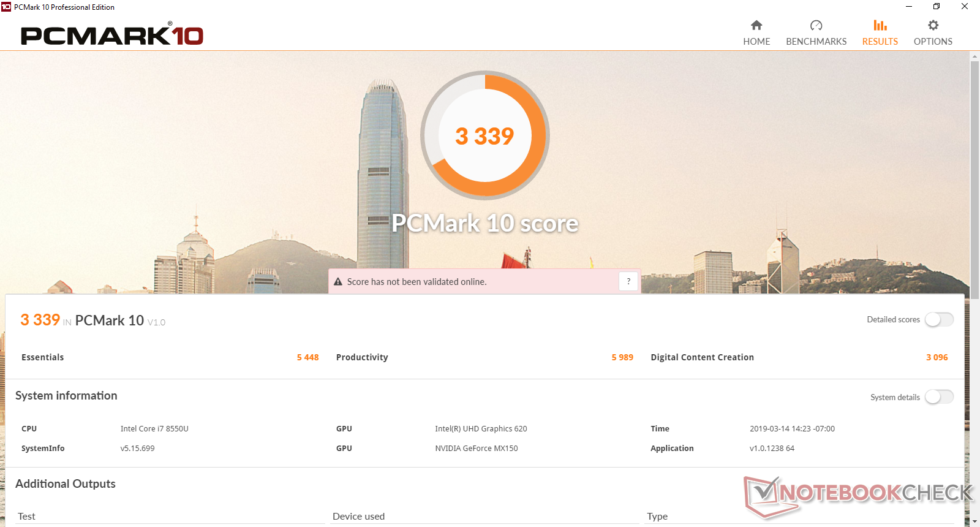980x527 pixels.
Task: Click the Digital Content Creation score 3 096
Action: (x=937, y=357)
